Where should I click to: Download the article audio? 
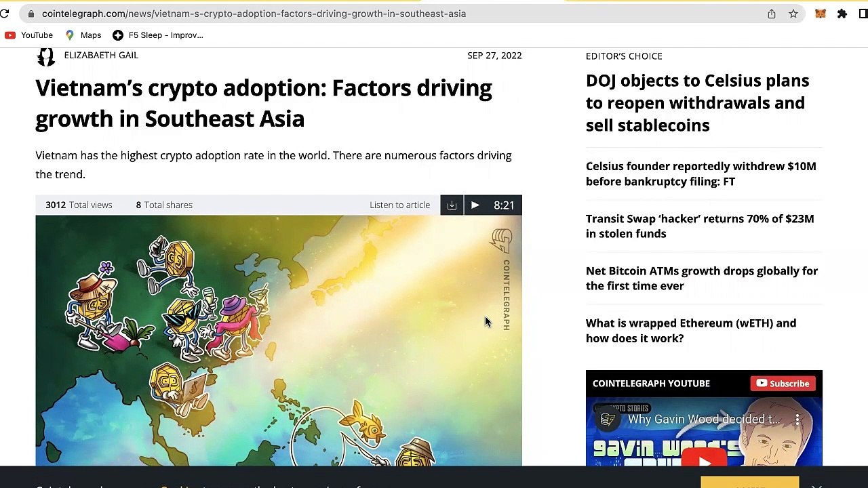point(452,205)
